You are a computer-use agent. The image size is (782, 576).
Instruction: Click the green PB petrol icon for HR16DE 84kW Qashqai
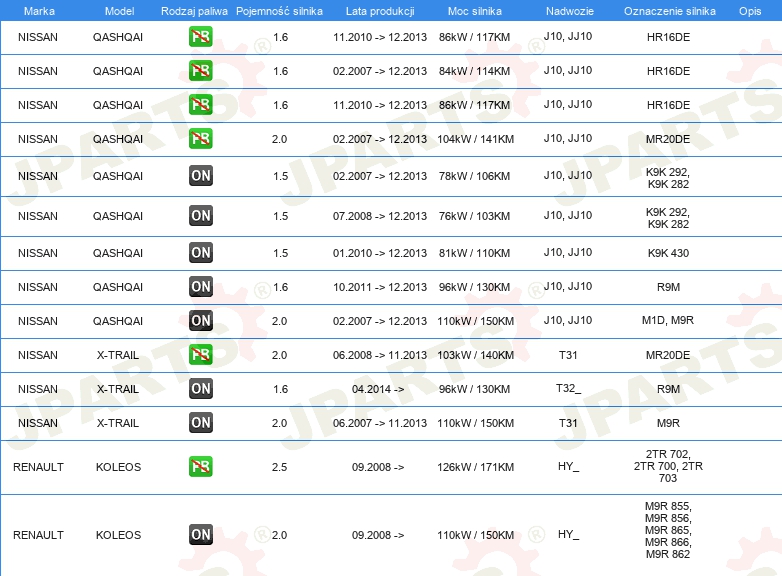200,71
